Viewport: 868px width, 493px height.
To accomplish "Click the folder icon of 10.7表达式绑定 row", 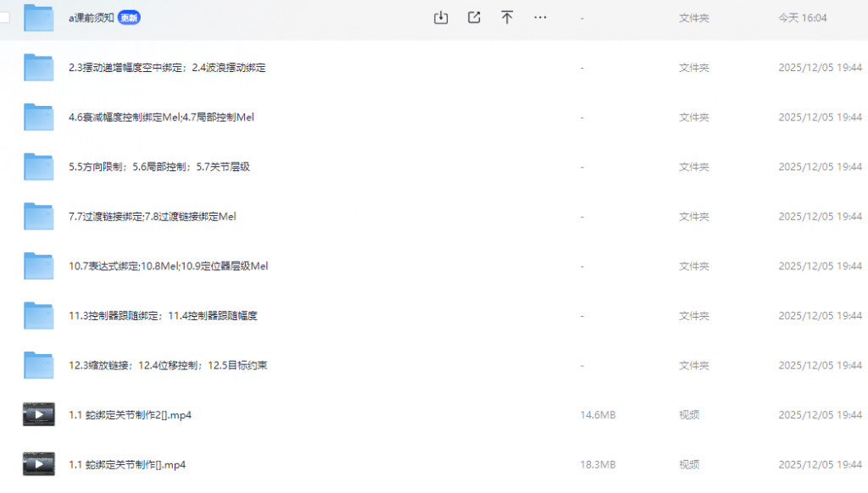I will pyautogui.click(x=37, y=266).
